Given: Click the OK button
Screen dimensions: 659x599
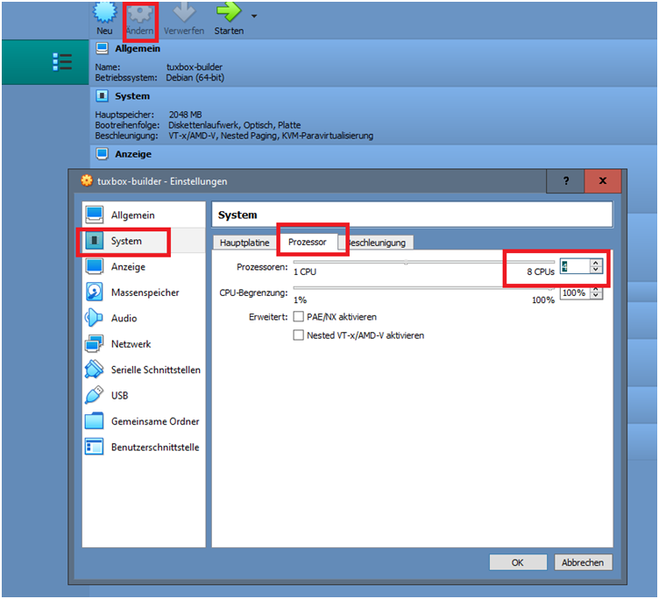Looking at the screenshot, I should (517, 562).
